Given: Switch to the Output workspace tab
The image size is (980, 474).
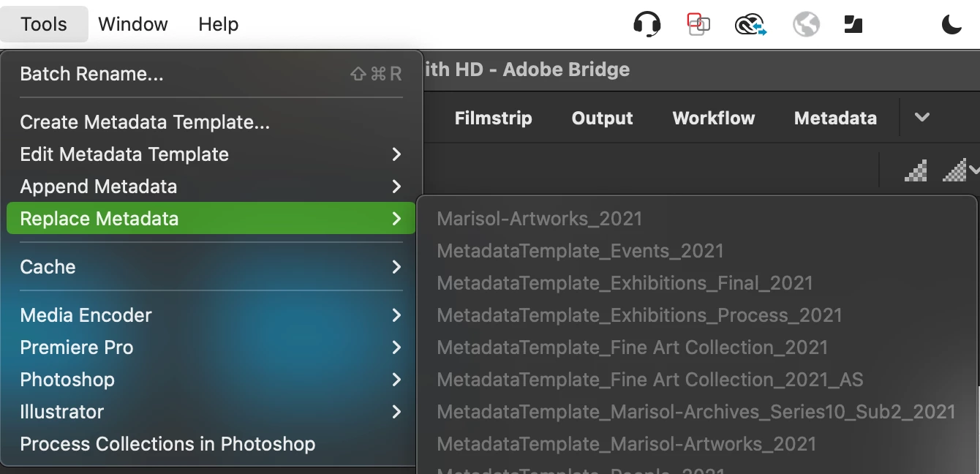Looking at the screenshot, I should [x=603, y=118].
